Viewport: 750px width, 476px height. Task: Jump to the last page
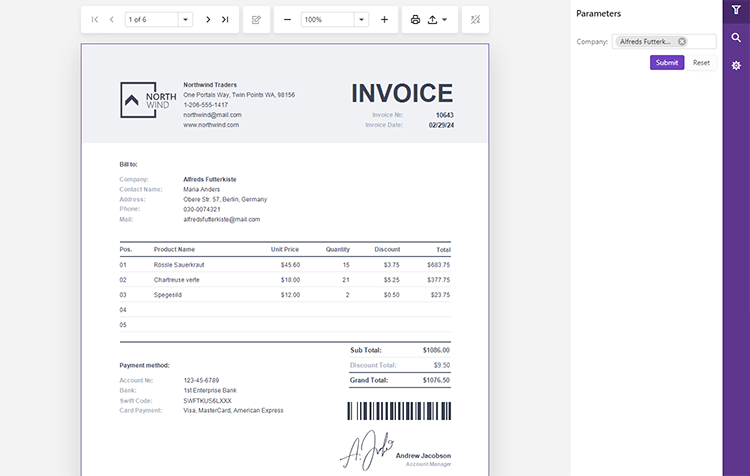tap(225, 20)
